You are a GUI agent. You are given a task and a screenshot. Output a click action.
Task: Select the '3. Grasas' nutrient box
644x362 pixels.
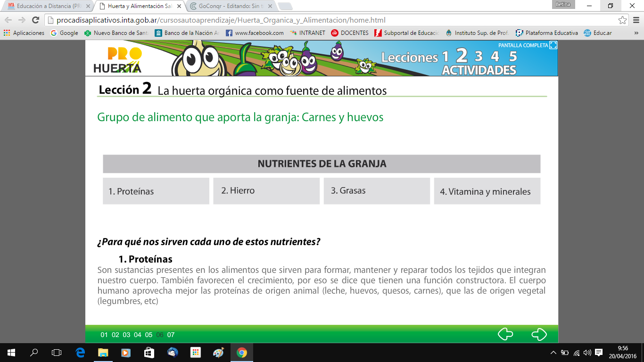(377, 191)
